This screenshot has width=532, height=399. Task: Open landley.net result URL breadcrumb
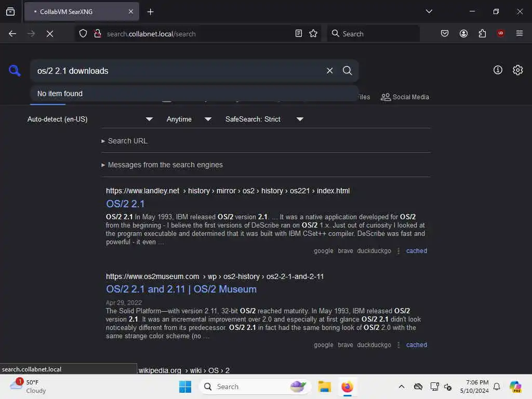pyautogui.click(x=228, y=191)
